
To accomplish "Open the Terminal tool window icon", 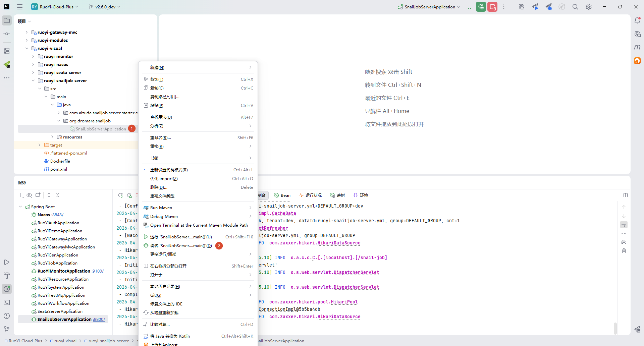I will [x=7, y=302].
